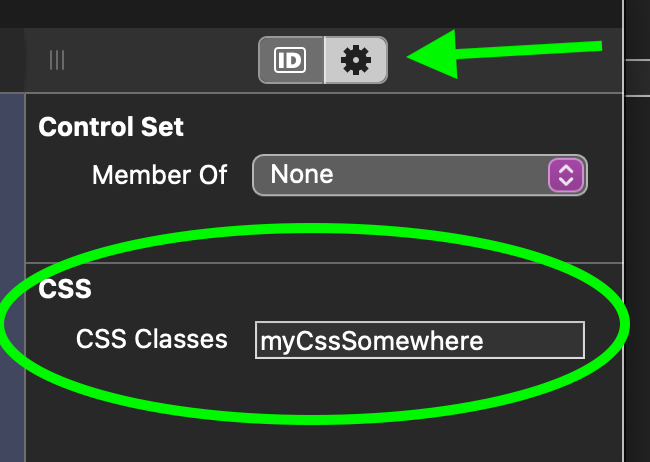Click the None value in Member Of popup
Image resolution: width=650 pixels, height=462 pixels.
point(302,175)
